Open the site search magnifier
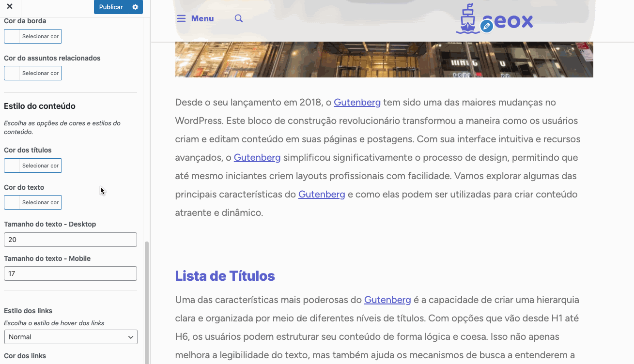634x364 pixels. pyautogui.click(x=239, y=18)
